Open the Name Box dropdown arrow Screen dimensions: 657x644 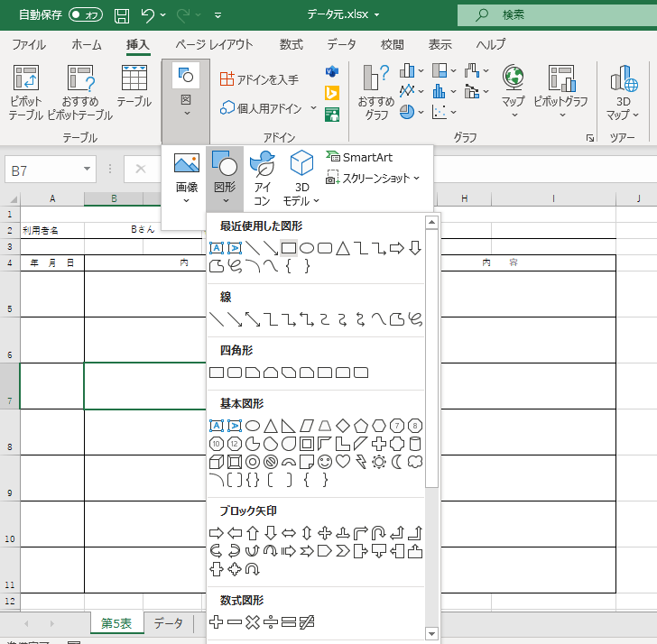coord(87,169)
